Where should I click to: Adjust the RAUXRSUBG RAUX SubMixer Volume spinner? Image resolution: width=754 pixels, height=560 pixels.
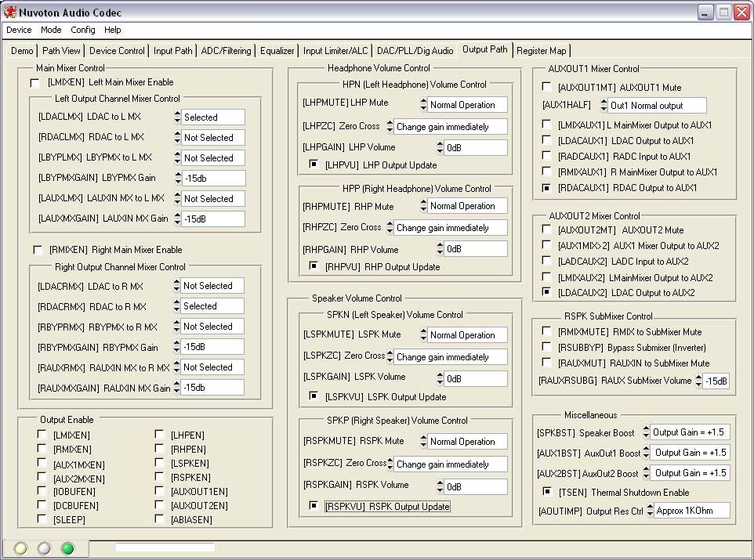click(698, 381)
